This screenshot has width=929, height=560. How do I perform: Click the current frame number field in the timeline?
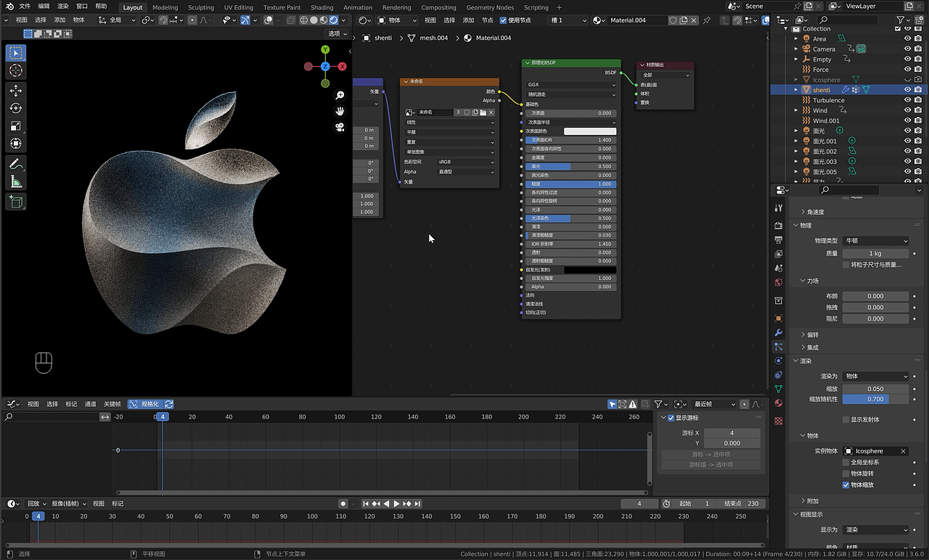639,503
